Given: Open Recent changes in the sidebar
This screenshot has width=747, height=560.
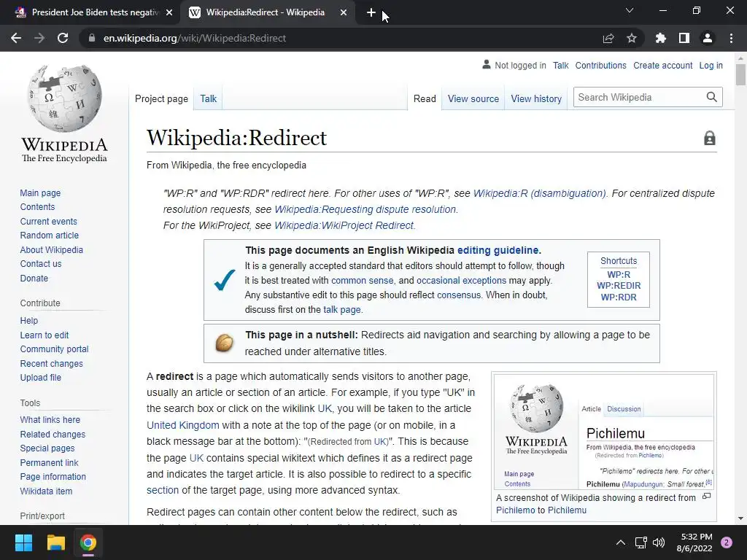Looking at the screenshot, I should coord(52,363).
